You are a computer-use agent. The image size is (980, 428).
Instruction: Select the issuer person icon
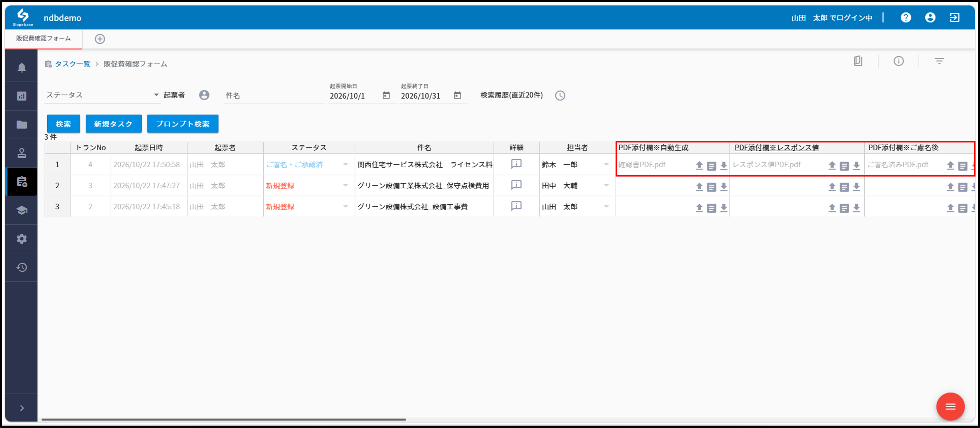[204, 95]
